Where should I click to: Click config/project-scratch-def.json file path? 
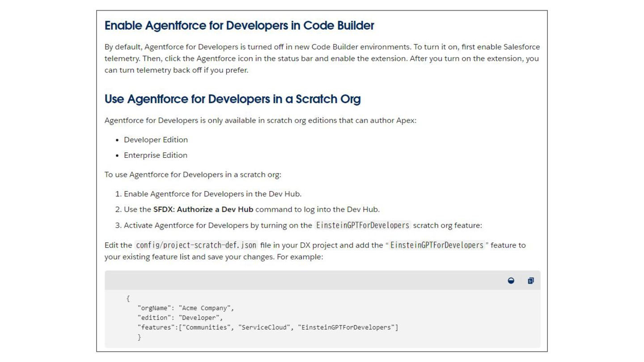(196, 245)
